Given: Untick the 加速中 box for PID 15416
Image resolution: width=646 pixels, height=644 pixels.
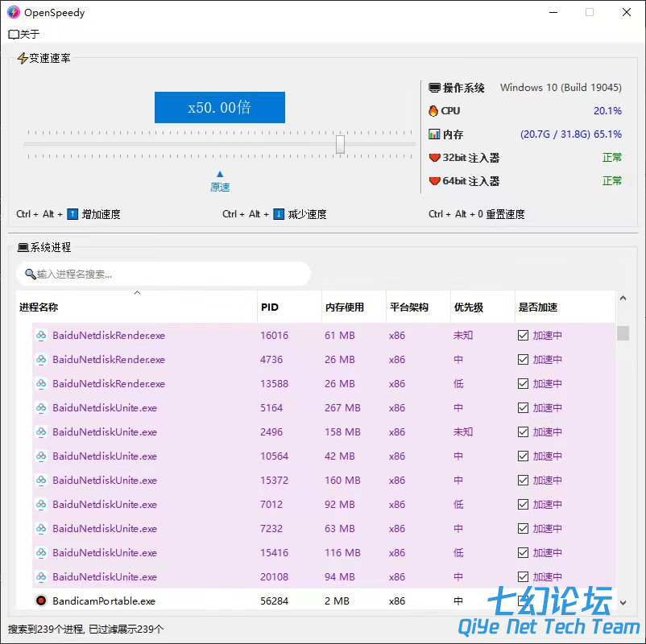Looking at the screenshot, I should click(x=523, y=552).
